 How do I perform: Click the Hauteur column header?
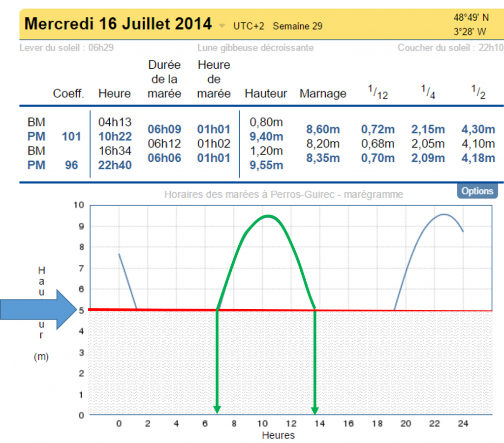(266, 93)
